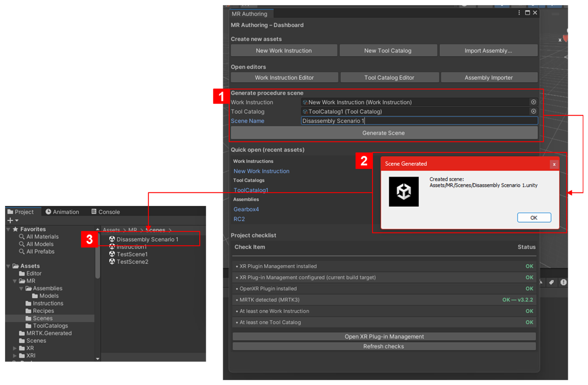Select the Instructions folder under MR

pyautogui.click(x=45, y=303)
